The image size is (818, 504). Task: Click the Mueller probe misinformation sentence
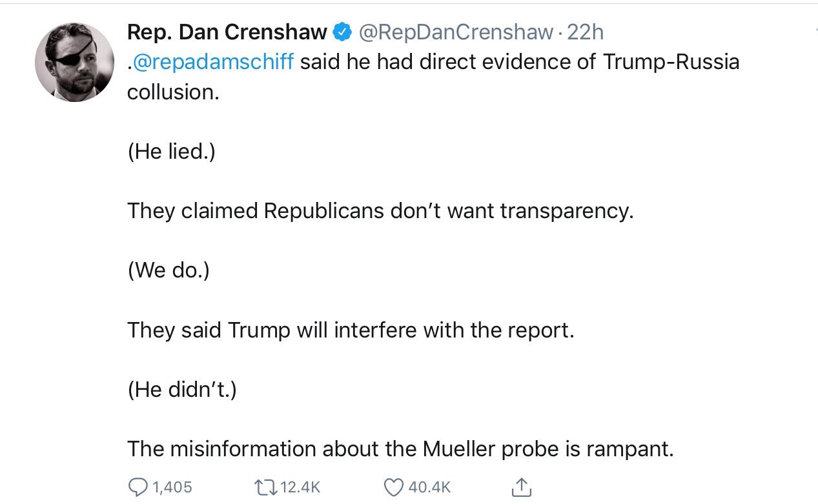(400, 449)
